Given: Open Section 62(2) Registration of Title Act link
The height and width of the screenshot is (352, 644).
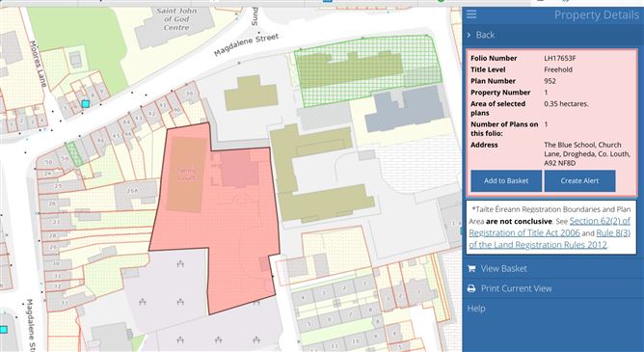Looking at the screenshot, I should coord(550,227).
